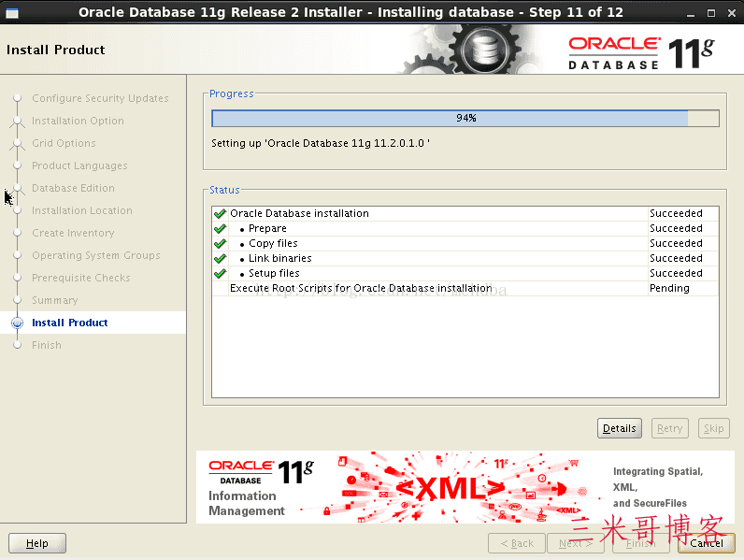Viewport: 744px width, 560px height.
Task: Select Product Languages step
Action: coord(79,165)
